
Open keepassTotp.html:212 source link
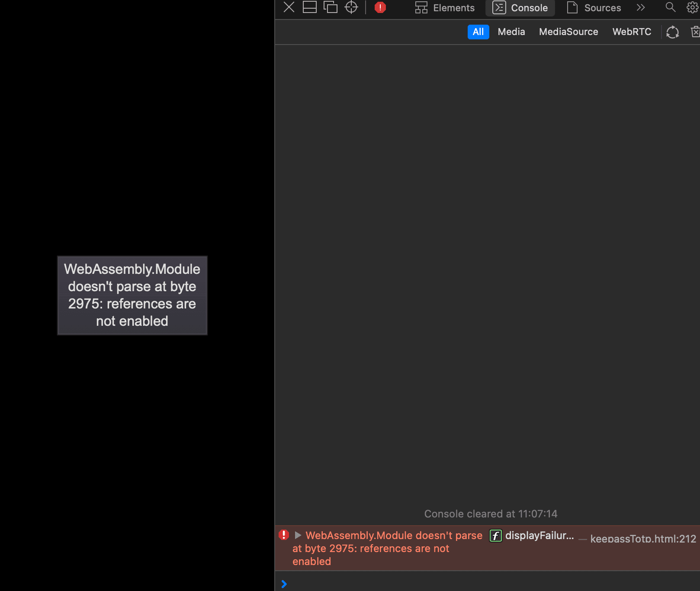pos(643,539)
